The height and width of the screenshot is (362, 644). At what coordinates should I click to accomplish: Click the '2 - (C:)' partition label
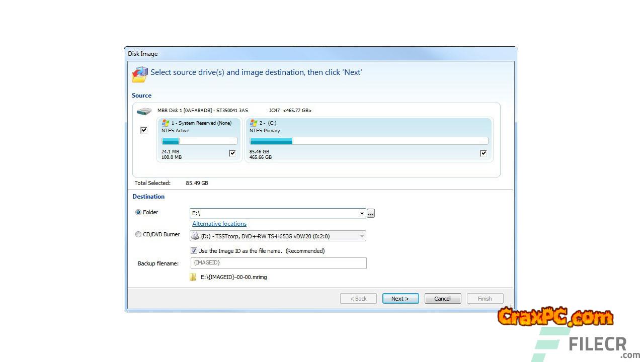point(268,123)
